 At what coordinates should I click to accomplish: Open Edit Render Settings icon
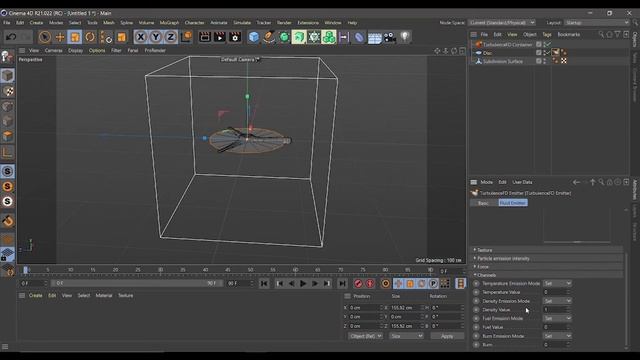(235, 37)
